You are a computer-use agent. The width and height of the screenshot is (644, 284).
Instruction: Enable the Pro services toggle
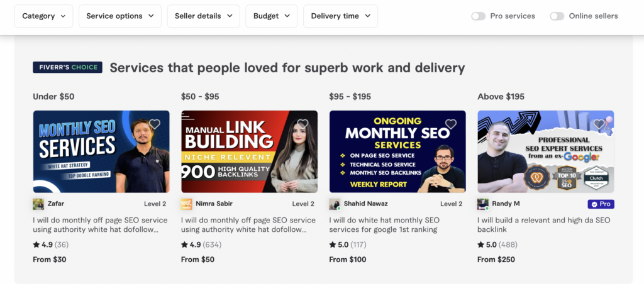(x=478, y=16)
